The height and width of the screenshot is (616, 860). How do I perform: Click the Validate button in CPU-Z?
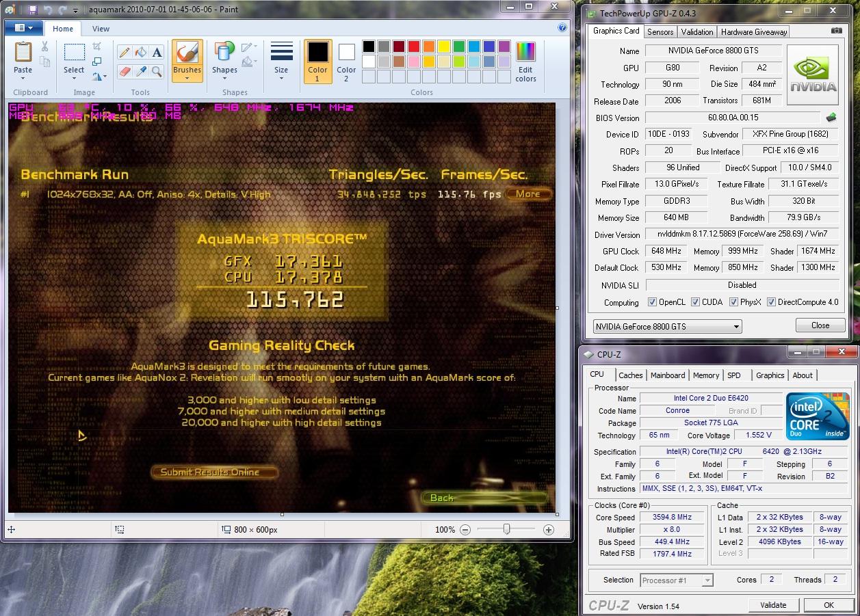[773, 605]
